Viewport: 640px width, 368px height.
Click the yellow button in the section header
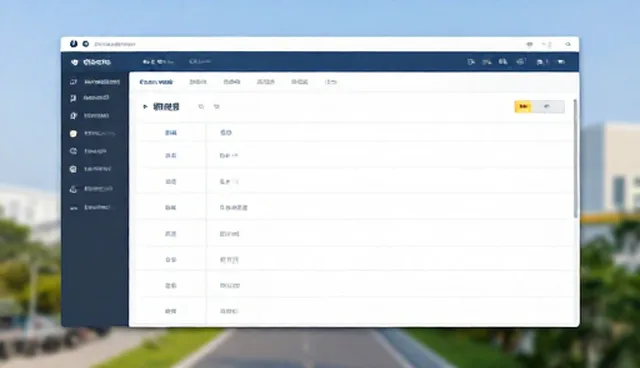(523, 106)
